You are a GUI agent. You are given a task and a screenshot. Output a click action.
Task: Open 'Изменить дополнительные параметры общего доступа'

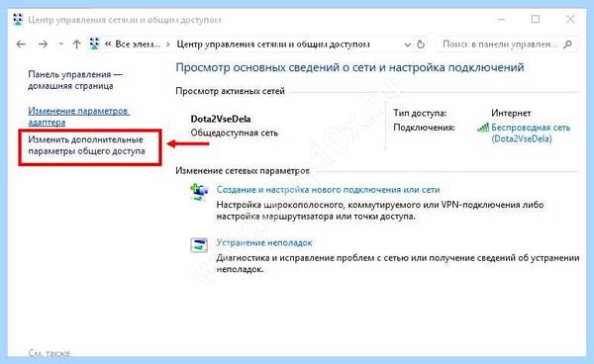[x=86, y=145]
